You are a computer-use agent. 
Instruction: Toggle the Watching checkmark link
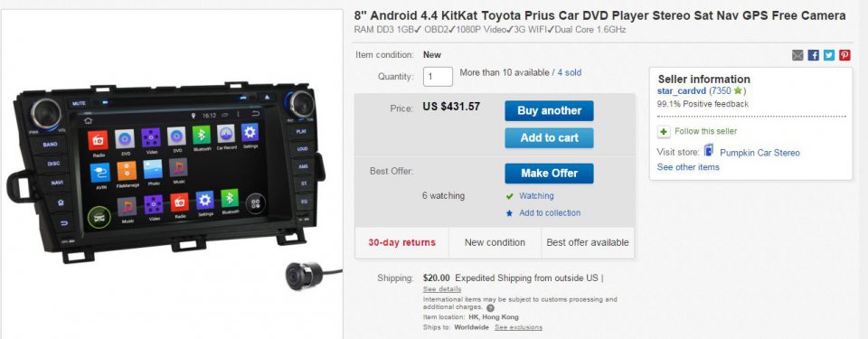[x=530, y=196]
